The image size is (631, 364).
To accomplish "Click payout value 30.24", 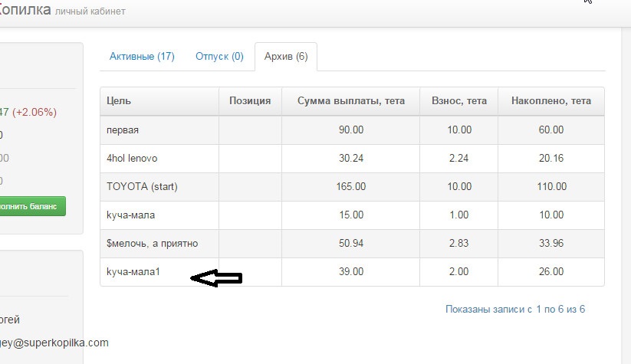I will [x=351, y=158].
